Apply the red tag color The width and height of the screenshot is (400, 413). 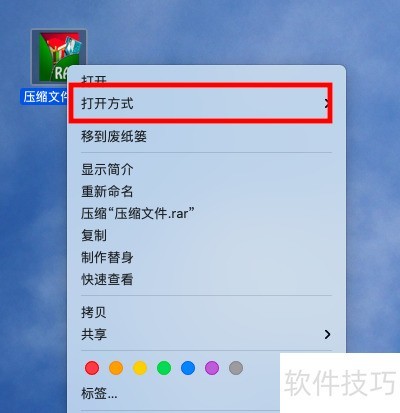[92, 368]
